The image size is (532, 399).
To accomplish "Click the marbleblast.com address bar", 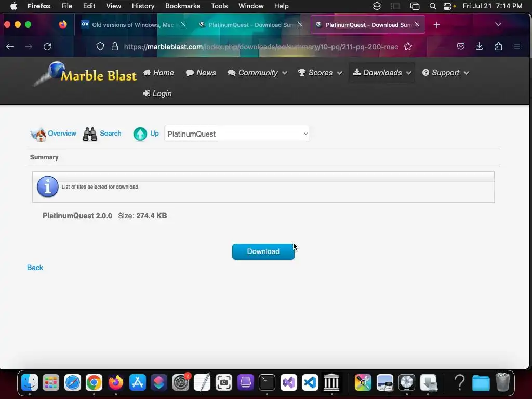I will coord(261,47).
